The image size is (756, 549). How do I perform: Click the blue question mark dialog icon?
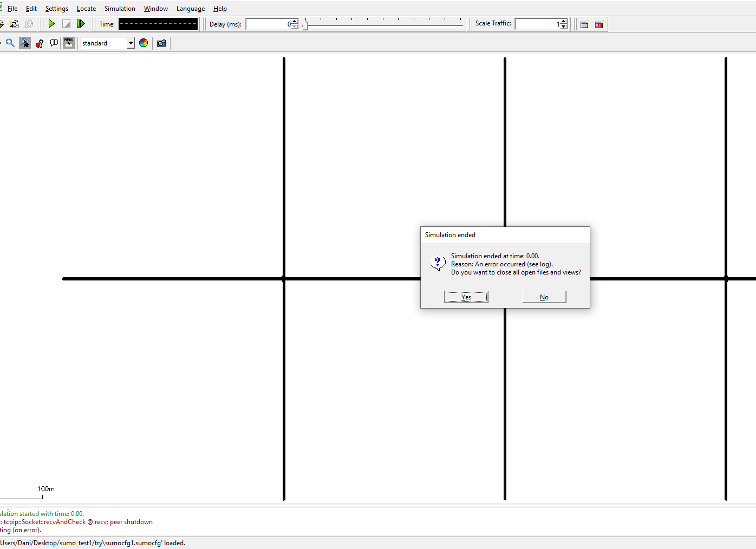pos(438,263)
